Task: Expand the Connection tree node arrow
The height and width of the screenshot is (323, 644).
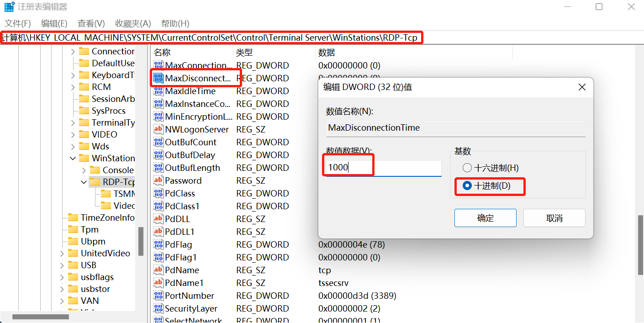Action: pos(73,52)
